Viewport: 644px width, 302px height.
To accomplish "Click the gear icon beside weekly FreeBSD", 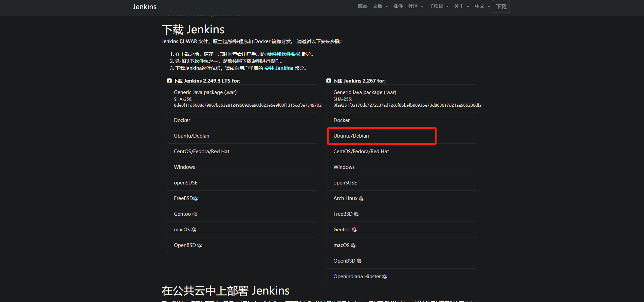I will click(356, 214).
